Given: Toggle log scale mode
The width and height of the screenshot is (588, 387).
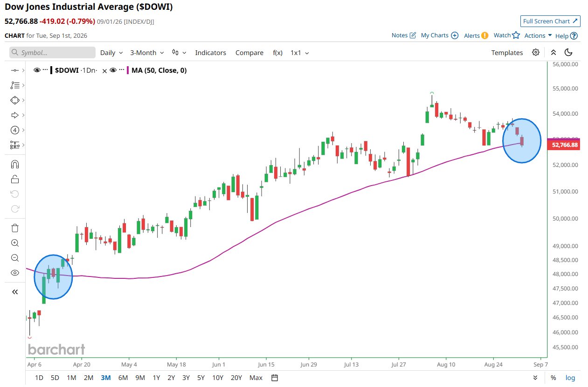Looking at the screenshot, I should (x=570, y=378).
